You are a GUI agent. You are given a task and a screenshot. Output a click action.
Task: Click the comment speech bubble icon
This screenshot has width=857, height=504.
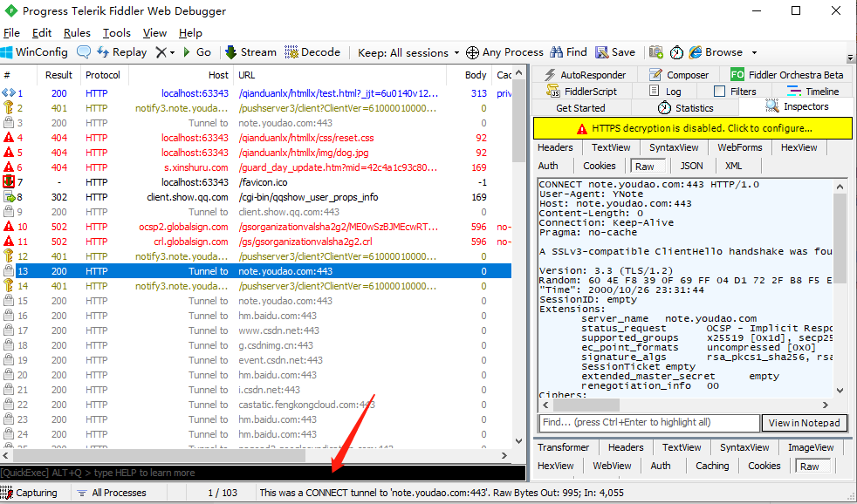(x=84, y=52)
